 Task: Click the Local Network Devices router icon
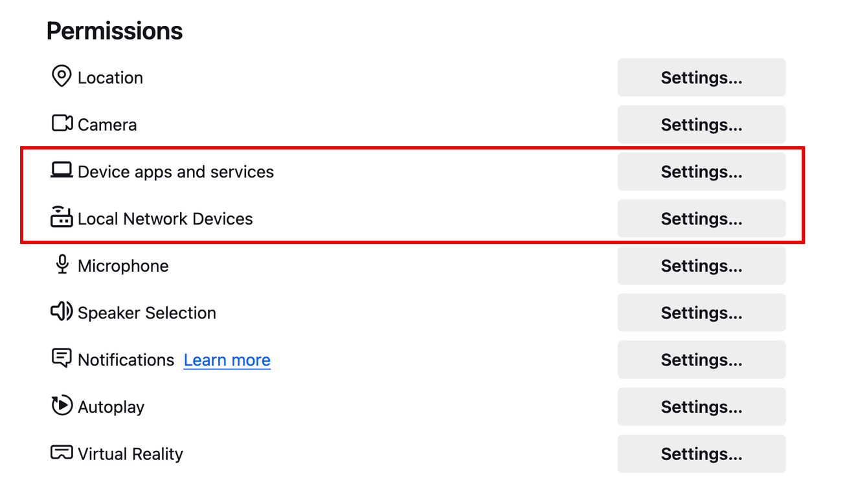click(x=61, y=217)
